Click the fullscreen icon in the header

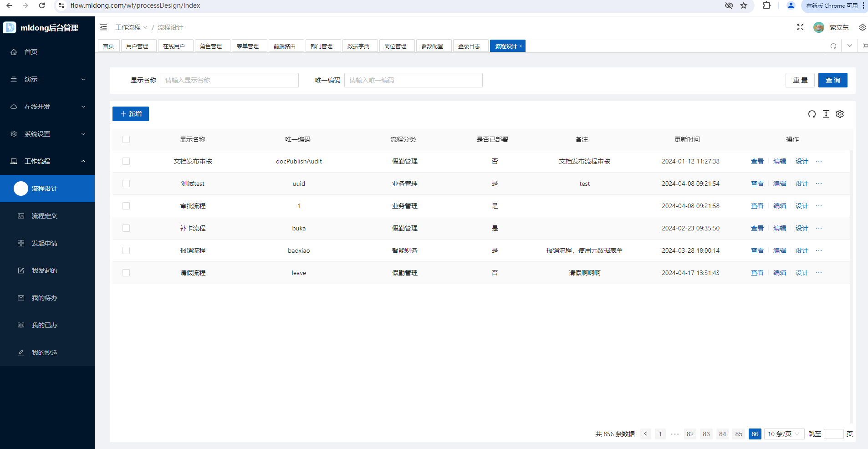800,27
